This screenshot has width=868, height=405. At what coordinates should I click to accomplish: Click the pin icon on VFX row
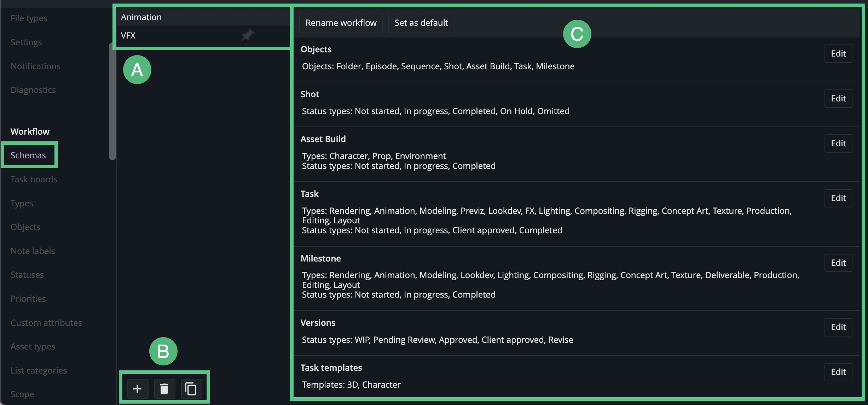point(247,35)
